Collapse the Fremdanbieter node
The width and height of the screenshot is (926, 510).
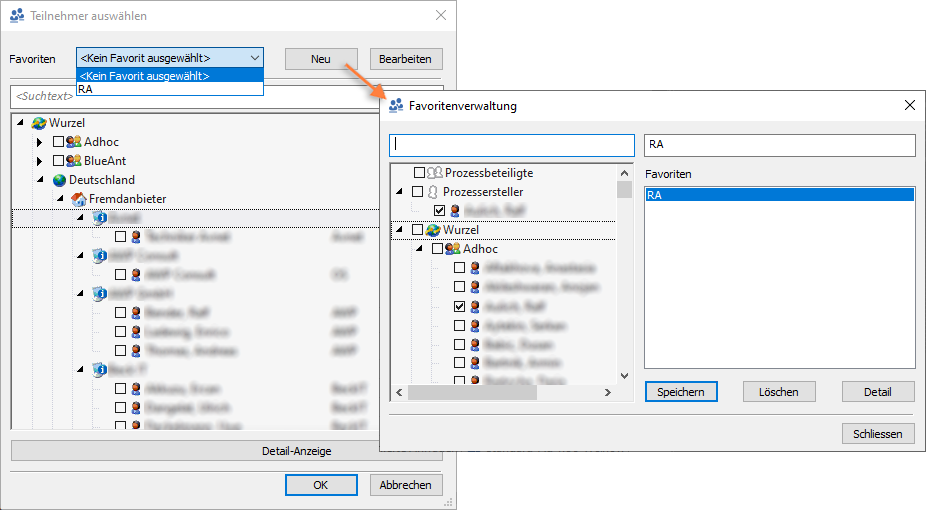pos(60,198)
